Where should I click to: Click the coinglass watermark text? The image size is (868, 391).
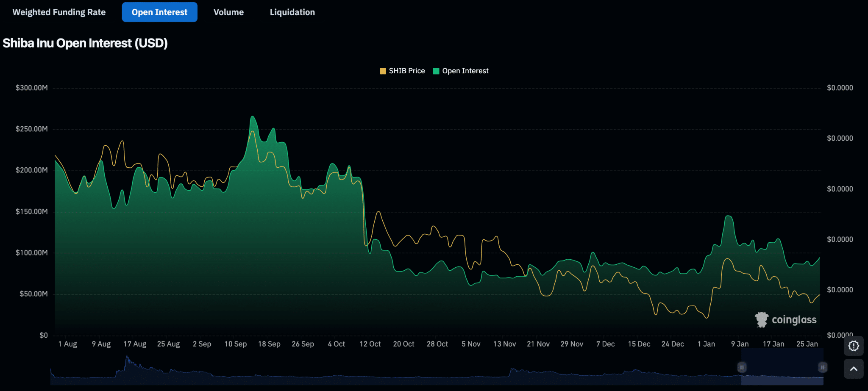point(794,320)
